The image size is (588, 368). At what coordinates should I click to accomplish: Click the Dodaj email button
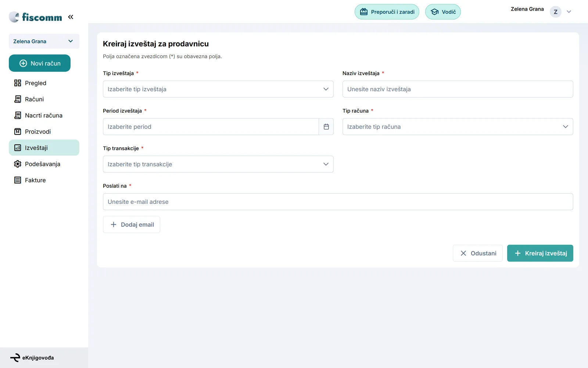point(132,224)
